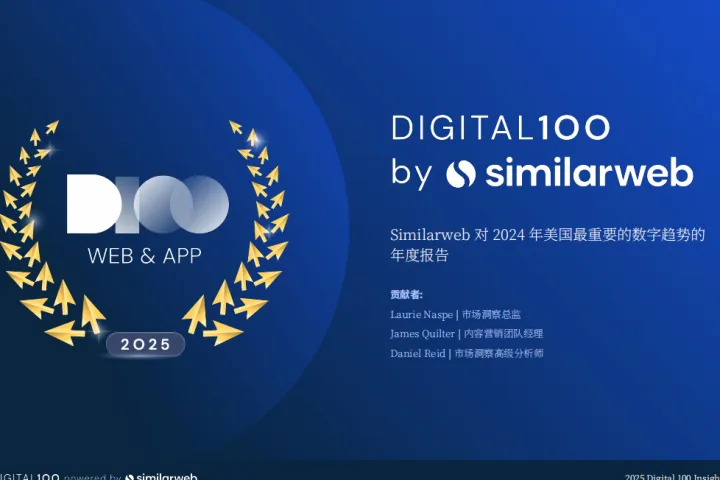
Task: Click the large "similarweb" wordmark
Action: tap(589, 172)
